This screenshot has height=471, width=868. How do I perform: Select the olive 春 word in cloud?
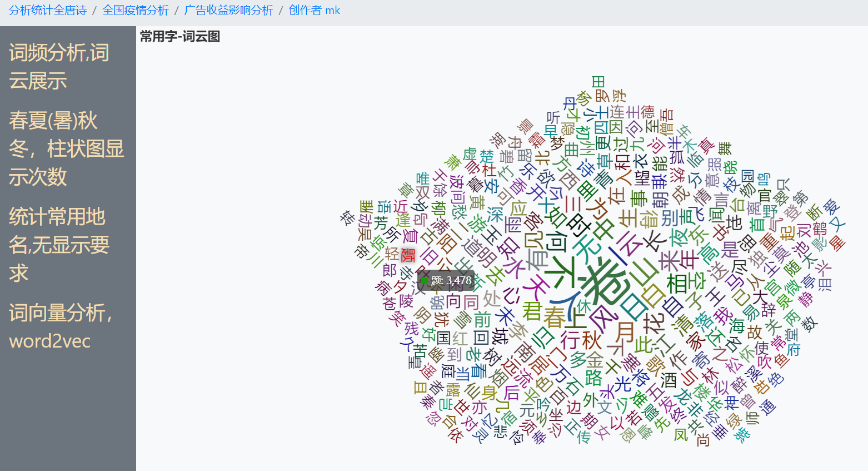(553, 317)
